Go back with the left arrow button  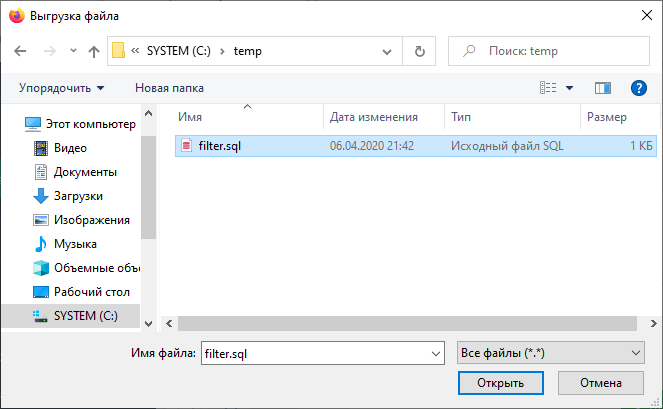(20, 51)
